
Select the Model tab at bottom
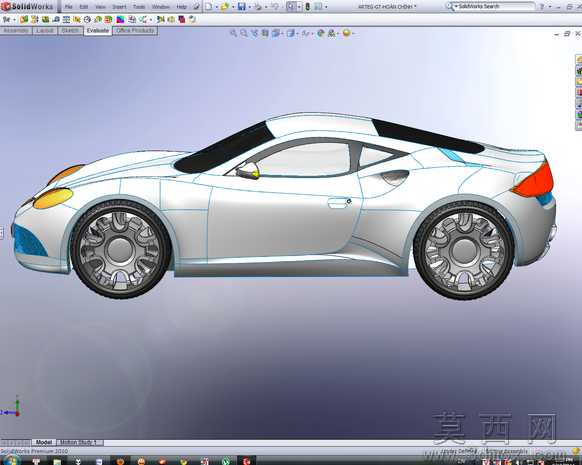point(44,442)
